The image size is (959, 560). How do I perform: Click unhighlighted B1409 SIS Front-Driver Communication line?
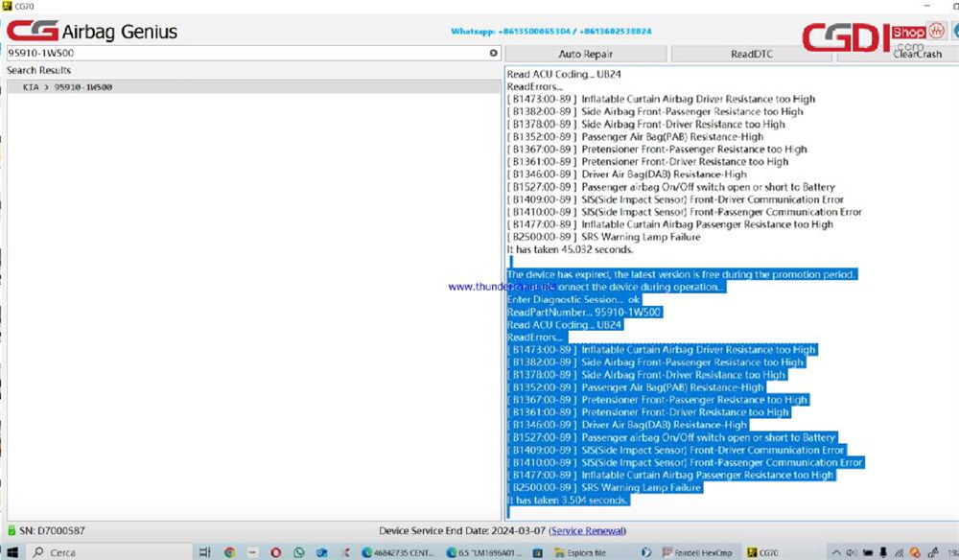click(675, 199)
